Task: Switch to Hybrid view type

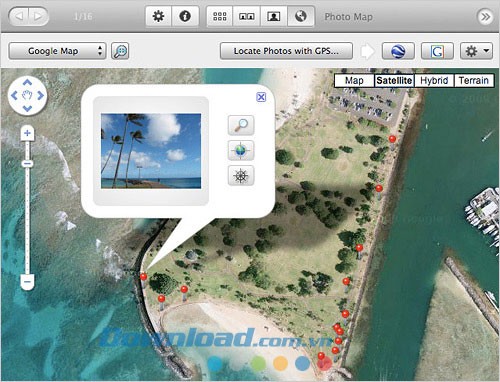Action: [434, 80]
